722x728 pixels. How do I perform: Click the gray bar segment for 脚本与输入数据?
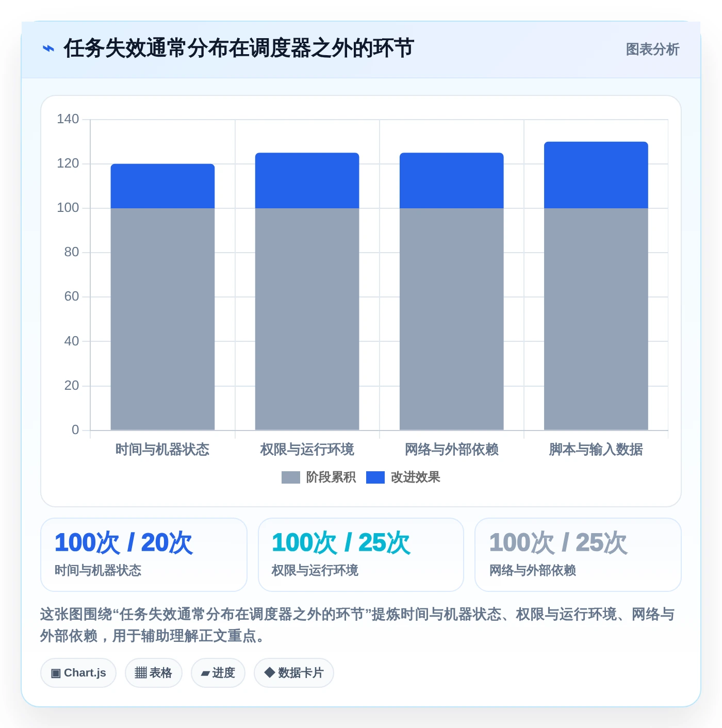[x=596, y=319]
